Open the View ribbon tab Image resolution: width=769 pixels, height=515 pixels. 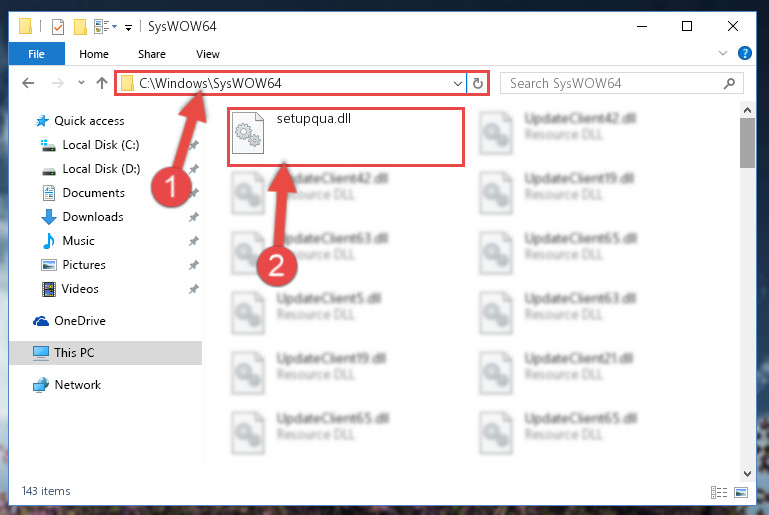point(207,54)
